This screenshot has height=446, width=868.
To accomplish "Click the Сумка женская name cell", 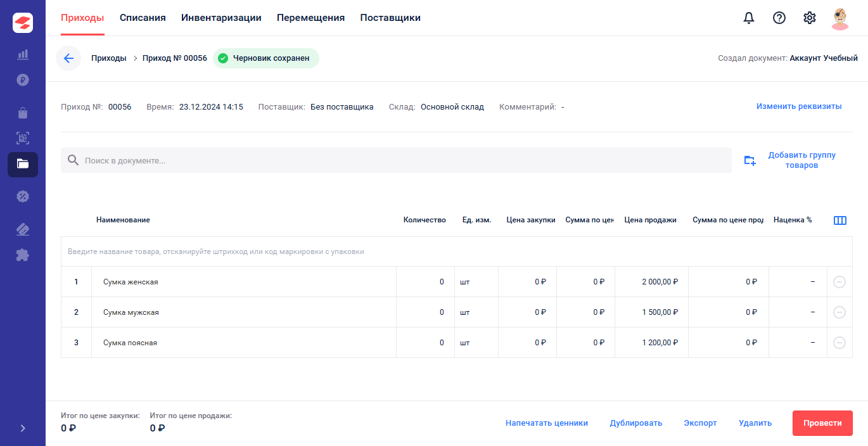I will [244, 282].
